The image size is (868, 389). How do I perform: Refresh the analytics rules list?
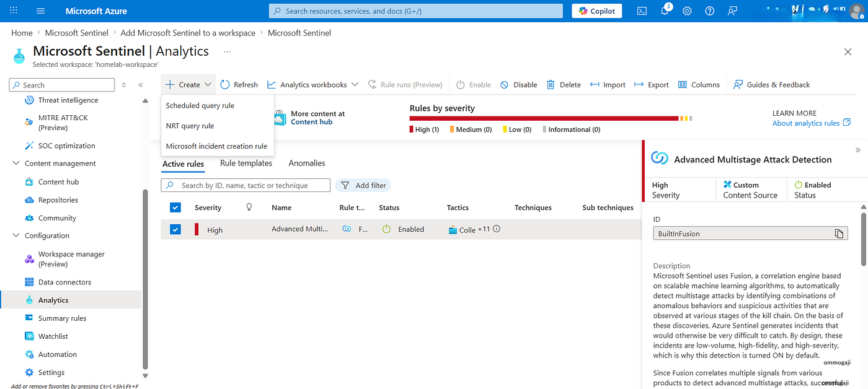[x=239, y=85]
